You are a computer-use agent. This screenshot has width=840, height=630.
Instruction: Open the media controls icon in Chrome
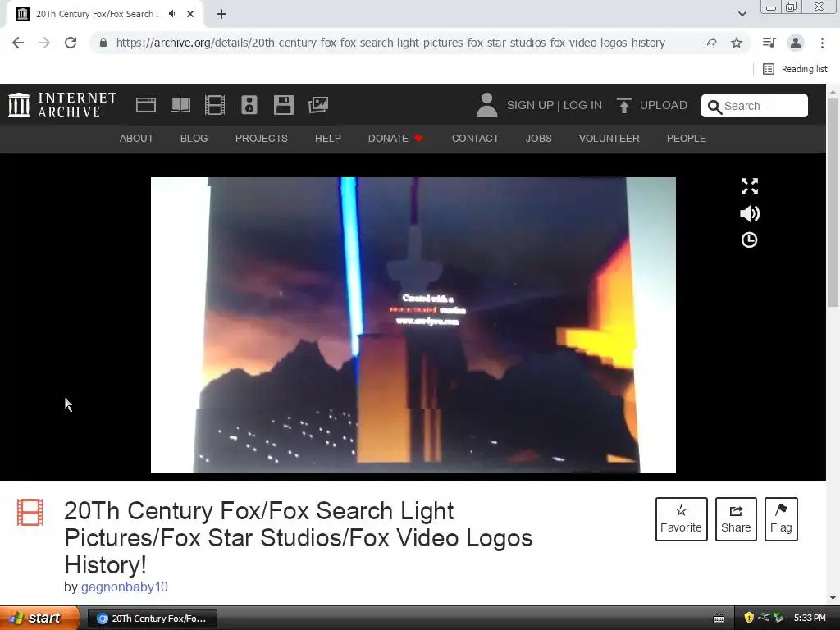(x=769, y=43)
